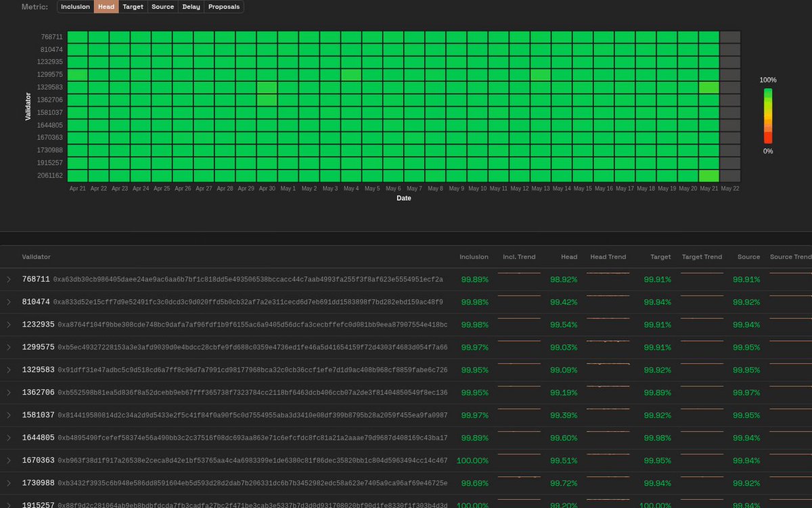Click heatmap cell 1299575 on May 13
This screenshot has width=812, height=508.
(541, 75)
